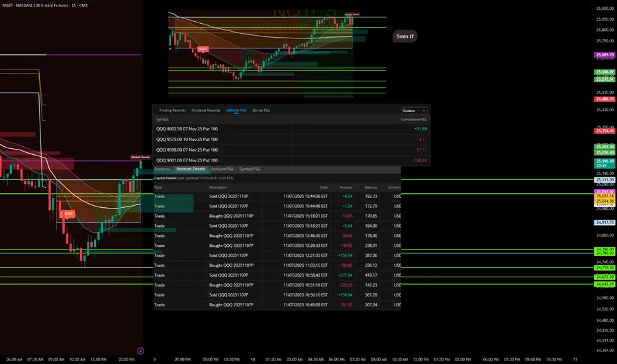Open the Account P&L tab

click(x=222, y=169)
